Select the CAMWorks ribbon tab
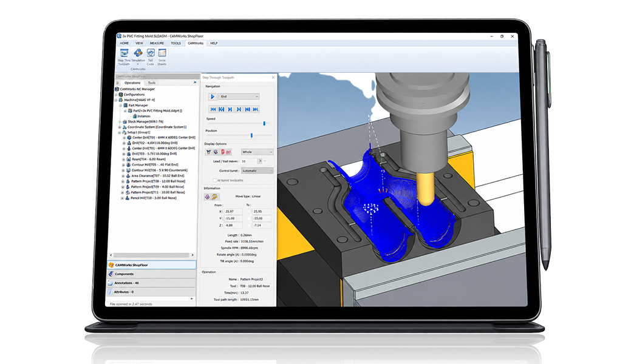This screenshot has width=634, height=364. 196,43
